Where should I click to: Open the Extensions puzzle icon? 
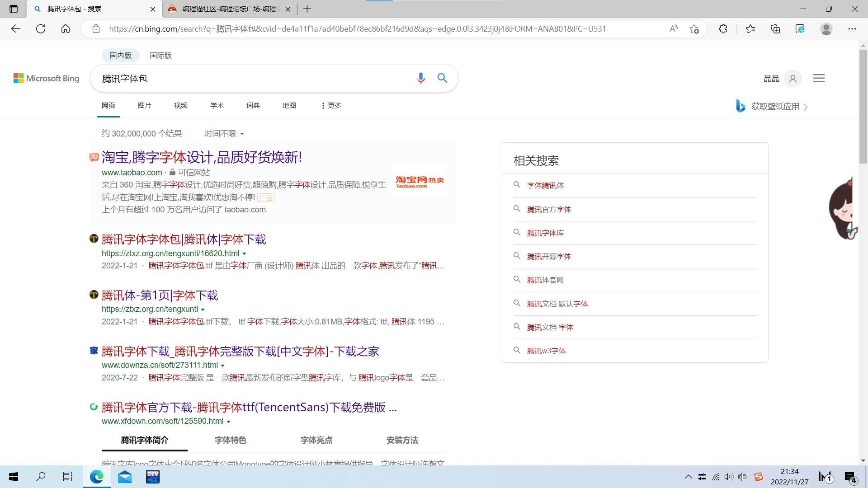point(723,29)
